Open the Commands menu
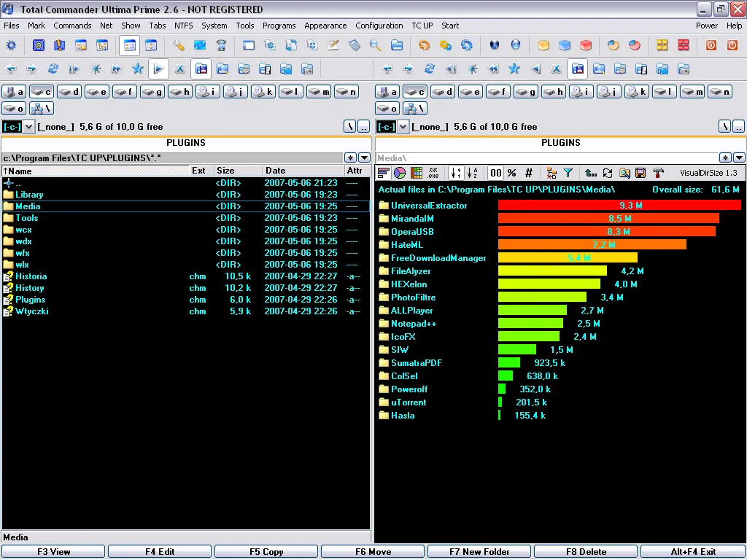The width and height of the screenshot is (747, 560). click(72, 26)
